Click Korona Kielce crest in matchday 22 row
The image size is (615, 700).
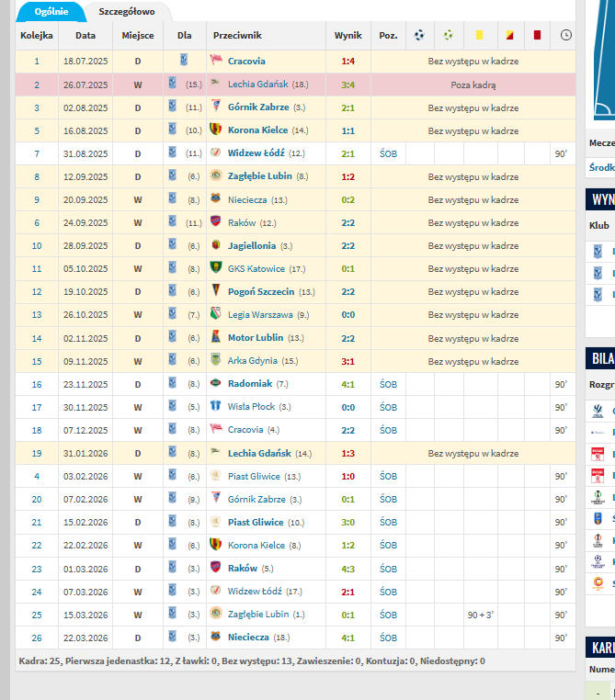[x=216, y=544]
